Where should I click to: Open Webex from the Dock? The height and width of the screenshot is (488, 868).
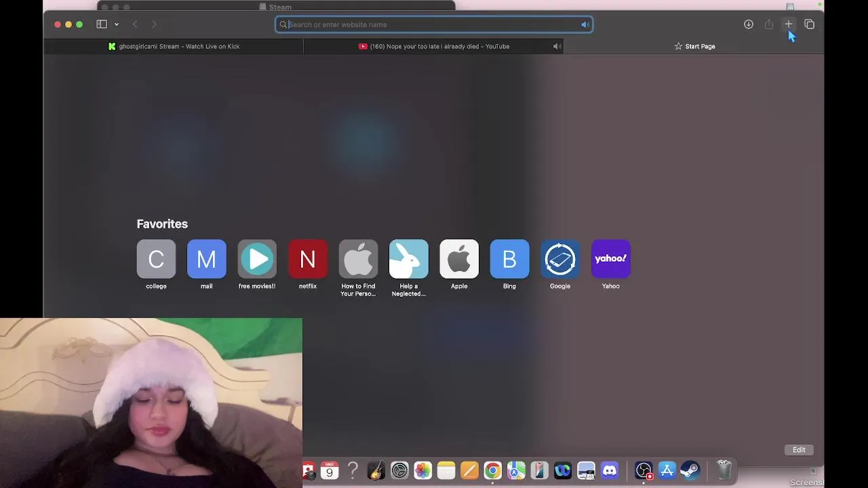[563, 470]
